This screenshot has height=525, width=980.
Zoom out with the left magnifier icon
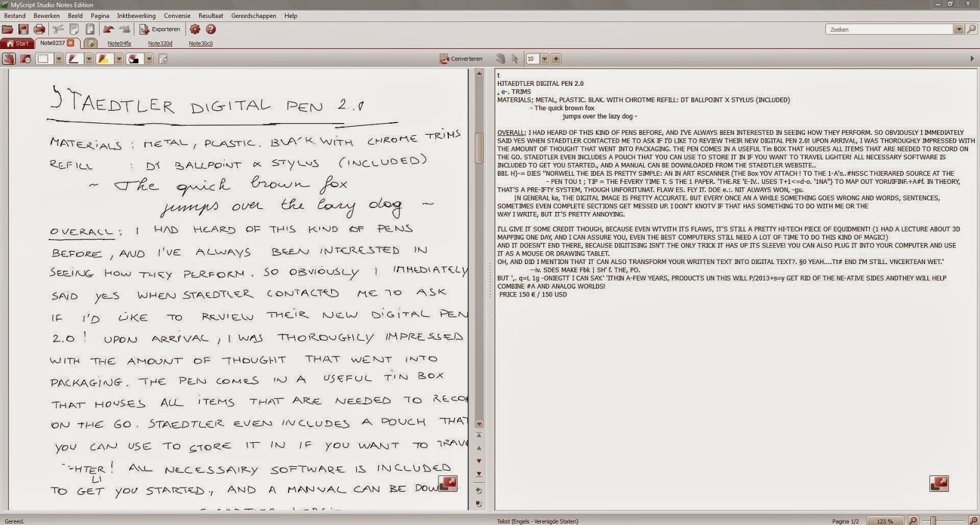[x=913, y=521]
